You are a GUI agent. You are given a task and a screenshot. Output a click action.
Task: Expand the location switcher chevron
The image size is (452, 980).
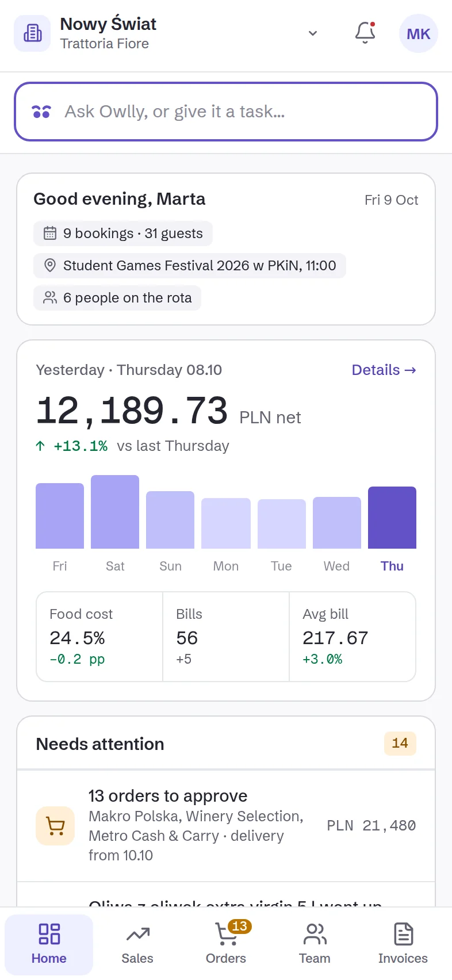(x=313, y=33)
